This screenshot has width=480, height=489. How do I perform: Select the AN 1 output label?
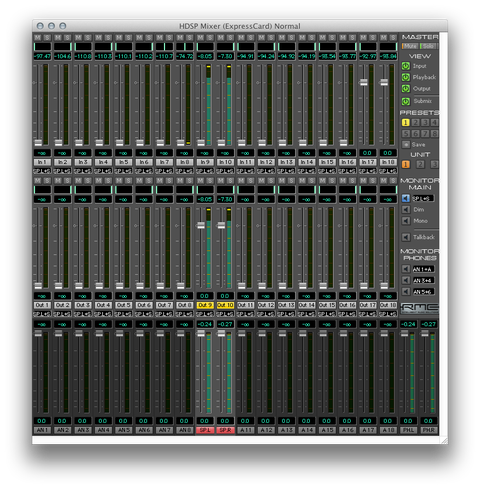(42, 430)
